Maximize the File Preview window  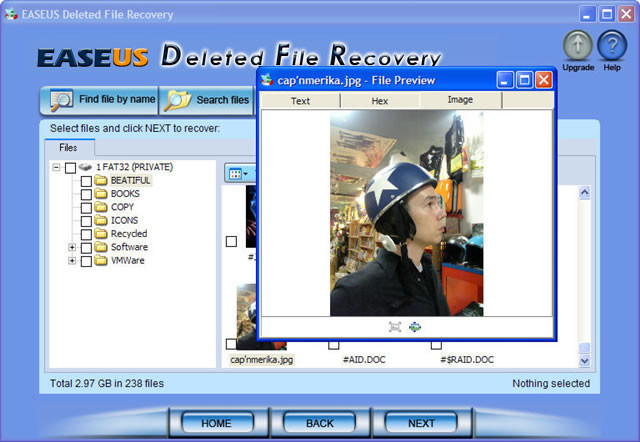tap(524, 80)
